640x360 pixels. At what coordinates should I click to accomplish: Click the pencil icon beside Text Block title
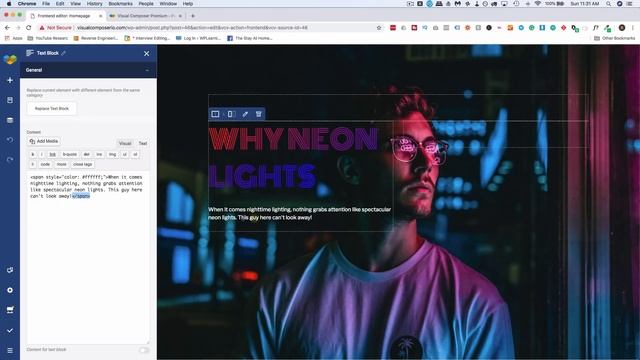[64, 53]
